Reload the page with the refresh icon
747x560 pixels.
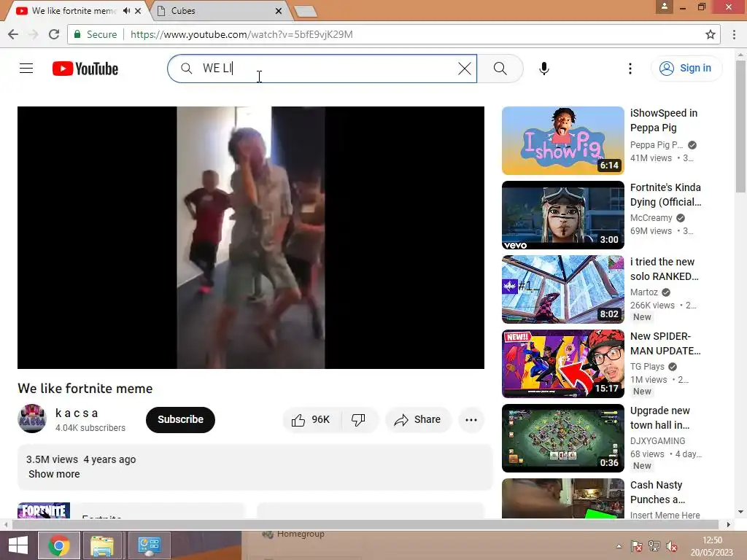coord(54,34)
